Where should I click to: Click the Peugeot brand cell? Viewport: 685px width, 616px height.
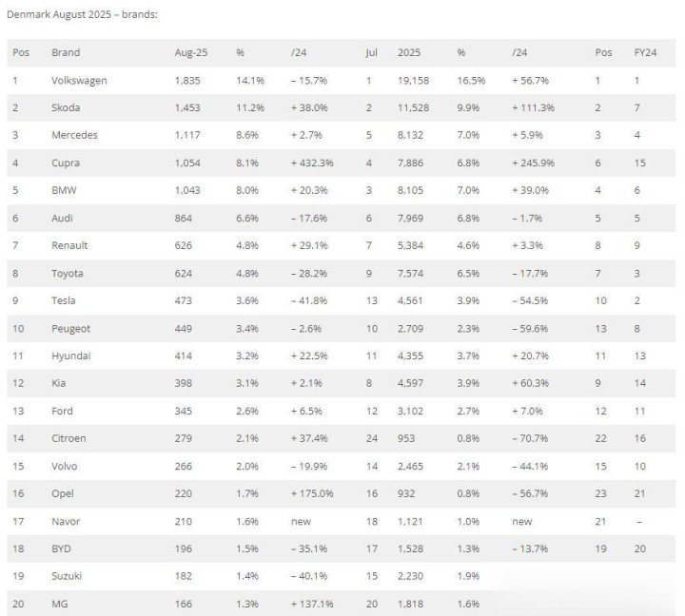tap(71, 328)
